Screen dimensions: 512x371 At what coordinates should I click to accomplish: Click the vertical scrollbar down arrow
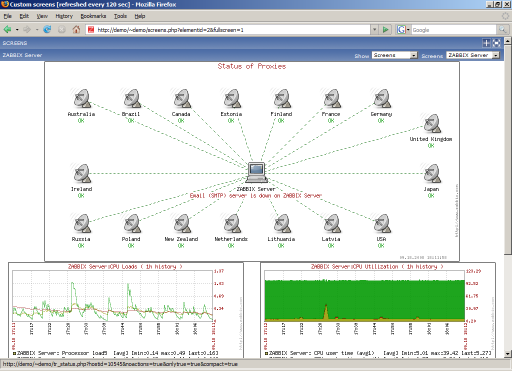(508, 354)
